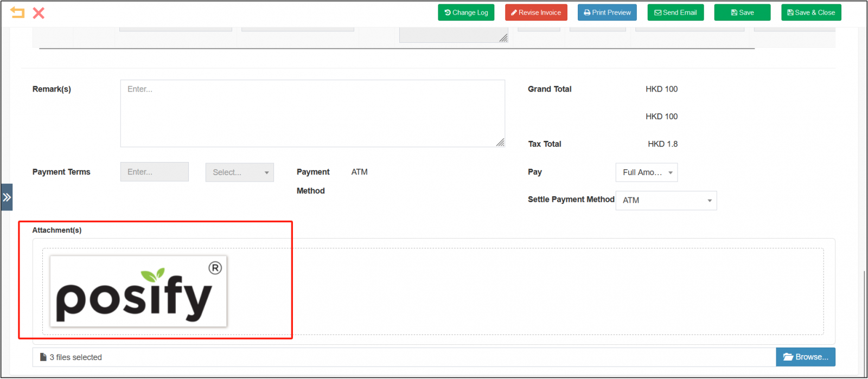Click the red X cancel icon

click(x=39, y=13)
